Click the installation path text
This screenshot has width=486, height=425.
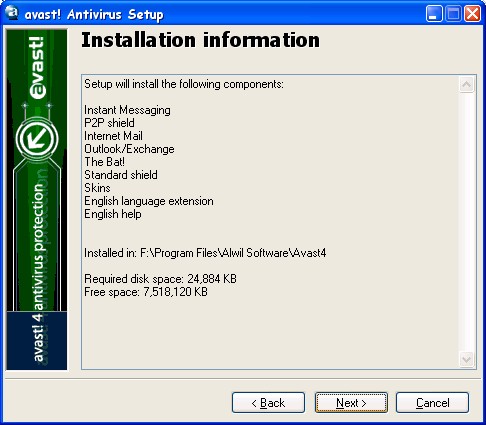pyautogui.click(x=205, y=253)
